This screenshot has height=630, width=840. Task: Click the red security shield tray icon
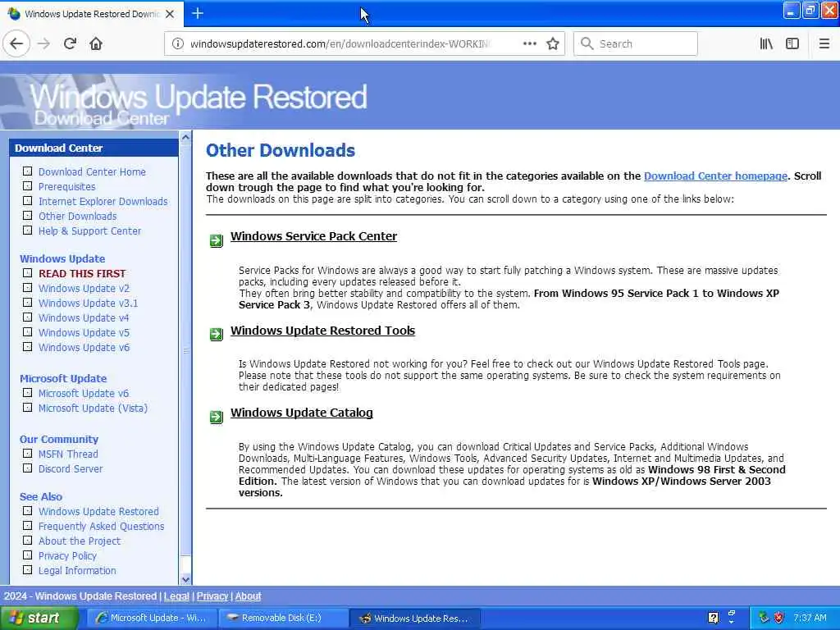click(778, 618)
